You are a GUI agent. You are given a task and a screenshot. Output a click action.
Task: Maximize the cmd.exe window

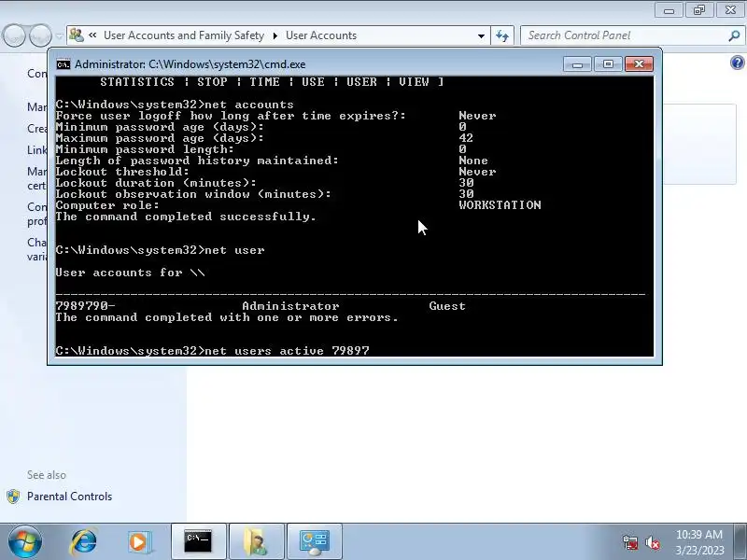click(x=608, y=64)
